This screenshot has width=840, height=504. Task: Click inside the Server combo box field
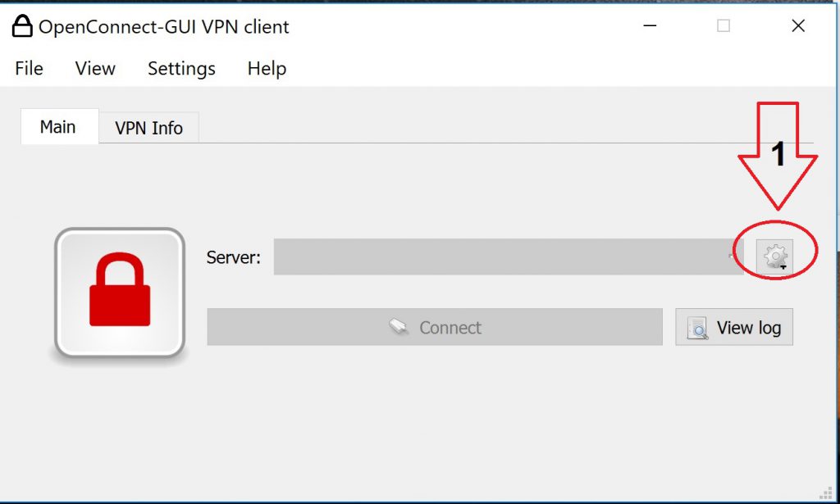coord(500,257)
